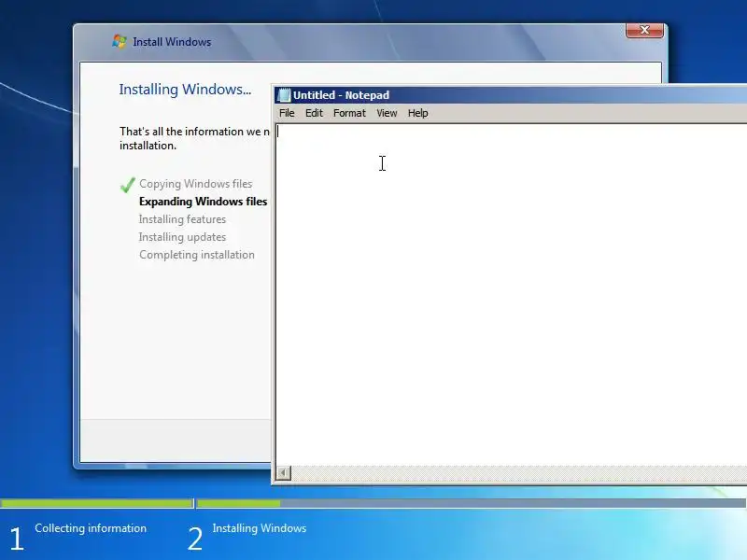
Task: Click the "Installing features" step text
Action: (x=182, y=219)
